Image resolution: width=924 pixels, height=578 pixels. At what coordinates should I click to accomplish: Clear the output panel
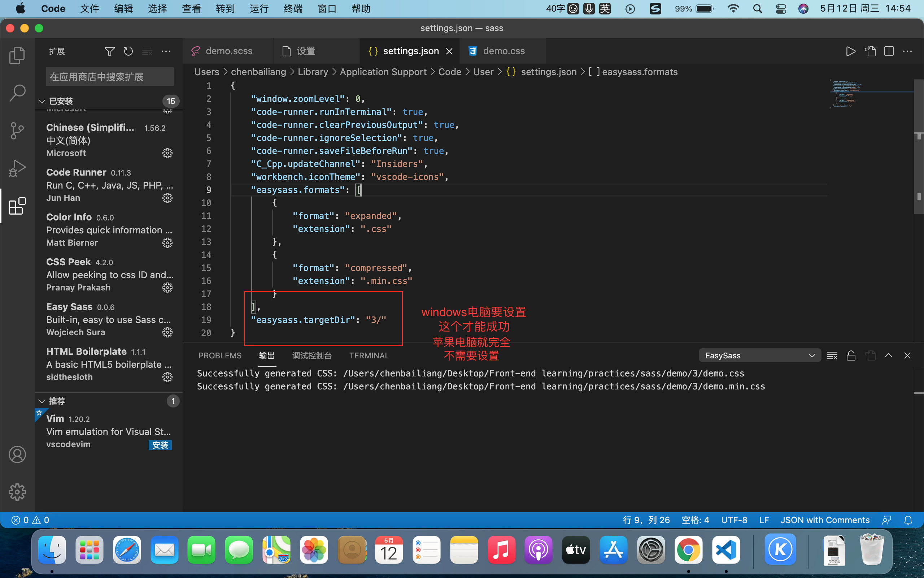click(832, 355)
